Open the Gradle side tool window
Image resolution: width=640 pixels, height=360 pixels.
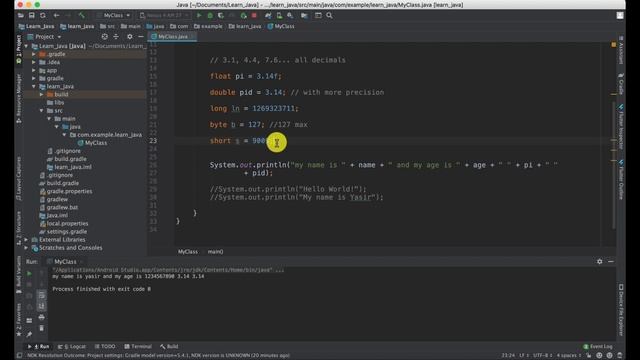(621, 84)
